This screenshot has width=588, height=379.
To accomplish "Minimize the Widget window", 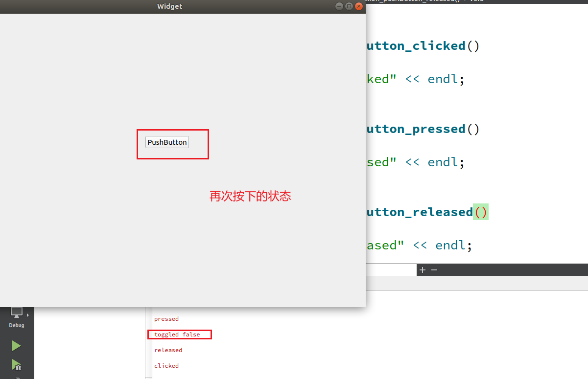I will (339, 6).
